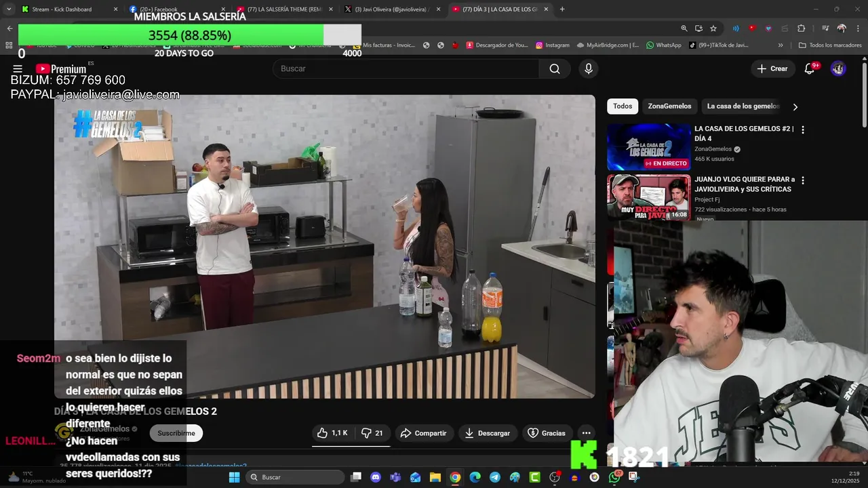Open options menu for Juanjo Vlog video
Viewport: 868px width, 488px height.
(x=803, y=180)
